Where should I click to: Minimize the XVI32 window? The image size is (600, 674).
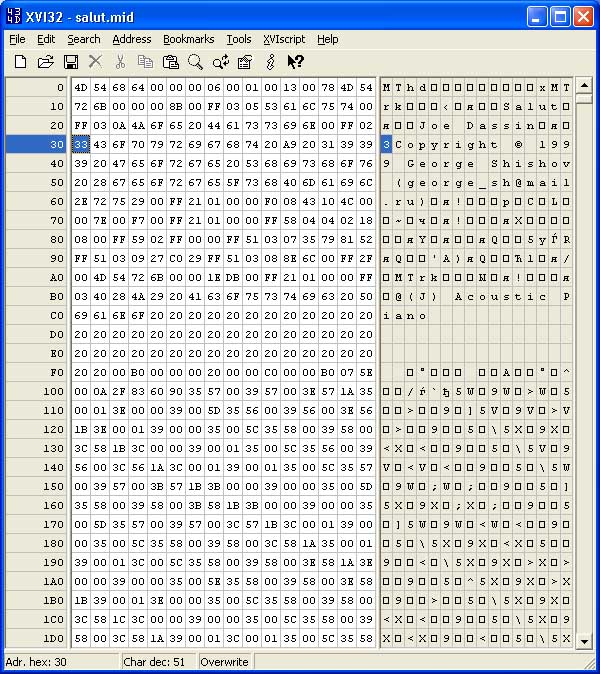(537, 17)
